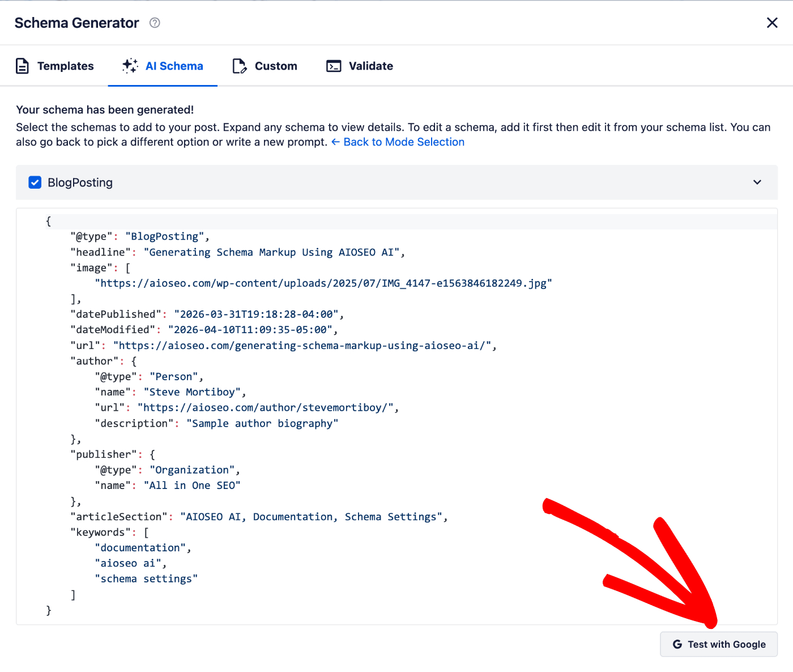Follow the Back to Mode Selection link
Image resolution: width=793 pixels, height=672 pixels.
coord(403,142)
